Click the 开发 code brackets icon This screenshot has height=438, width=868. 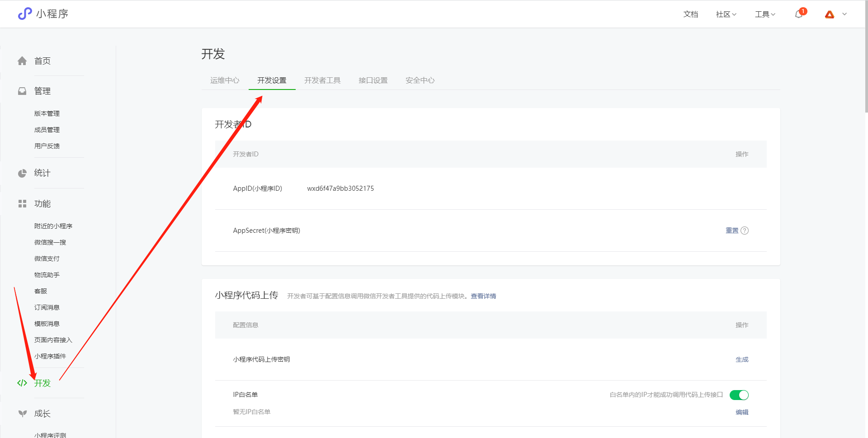[22, 383]
